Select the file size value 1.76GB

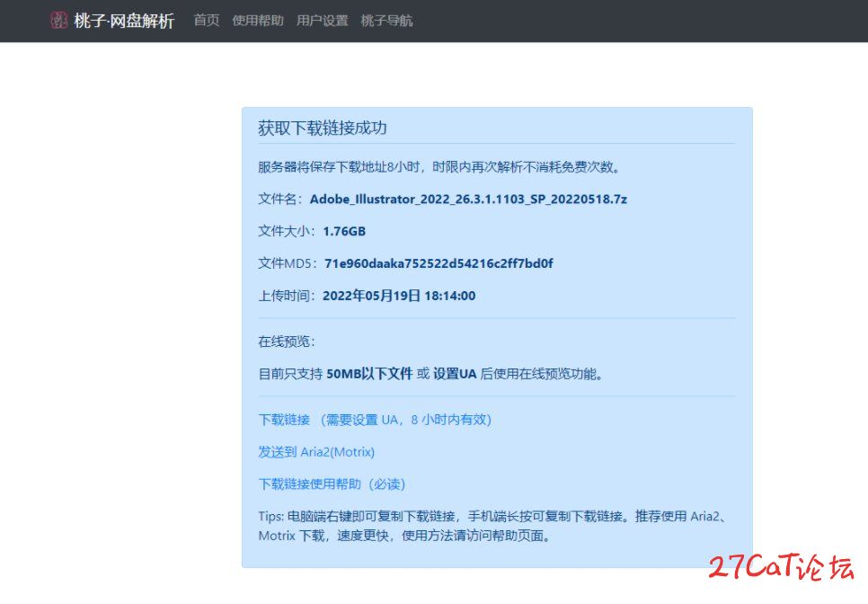pos(344,231)
